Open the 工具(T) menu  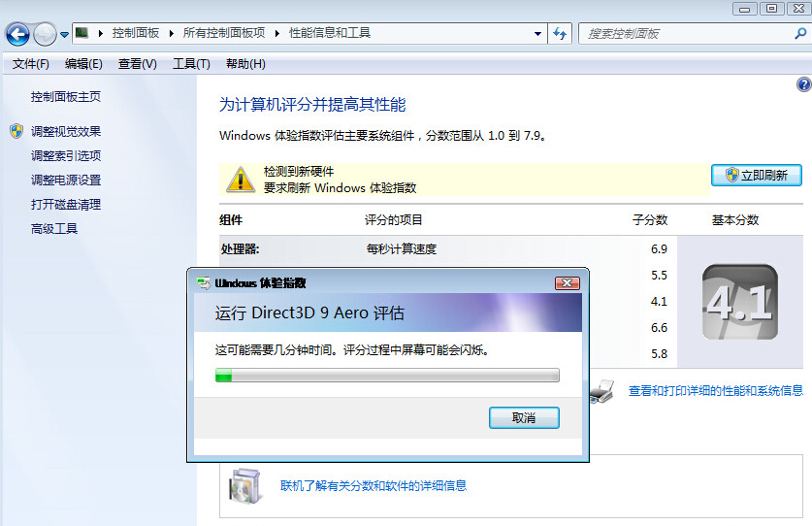coord(191,64)
